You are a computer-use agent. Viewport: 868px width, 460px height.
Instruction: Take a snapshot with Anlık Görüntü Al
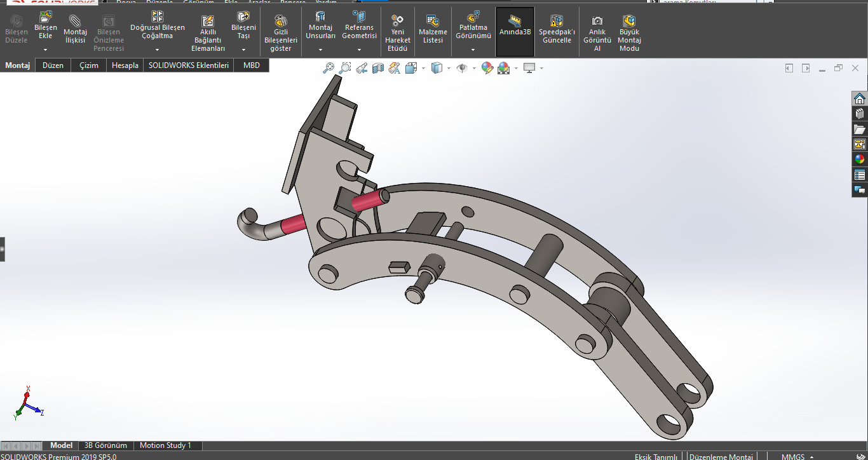pyautogui.click(x=597, y=33)
